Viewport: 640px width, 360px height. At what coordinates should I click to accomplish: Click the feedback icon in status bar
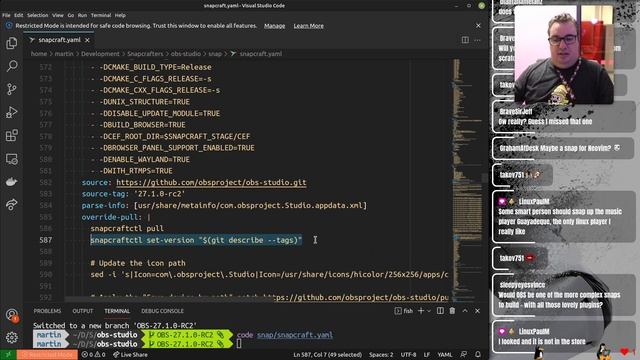[x=464, y=355]
